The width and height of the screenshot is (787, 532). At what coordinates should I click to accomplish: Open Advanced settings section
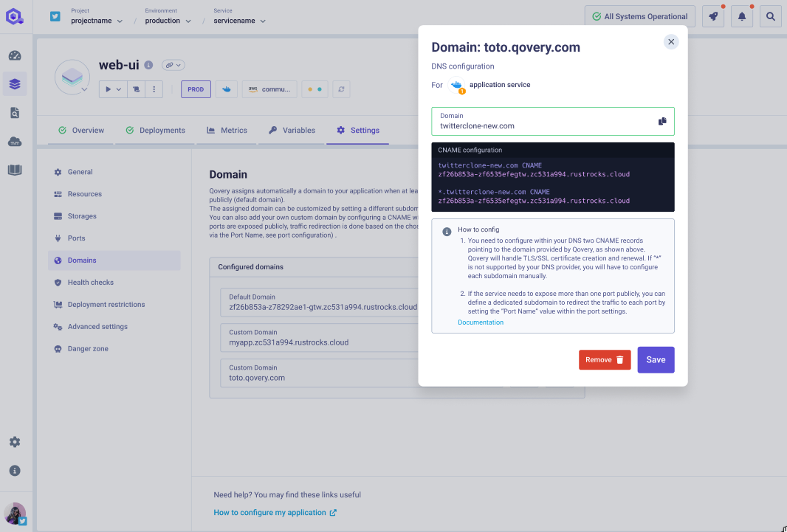(x=114, y=326)
